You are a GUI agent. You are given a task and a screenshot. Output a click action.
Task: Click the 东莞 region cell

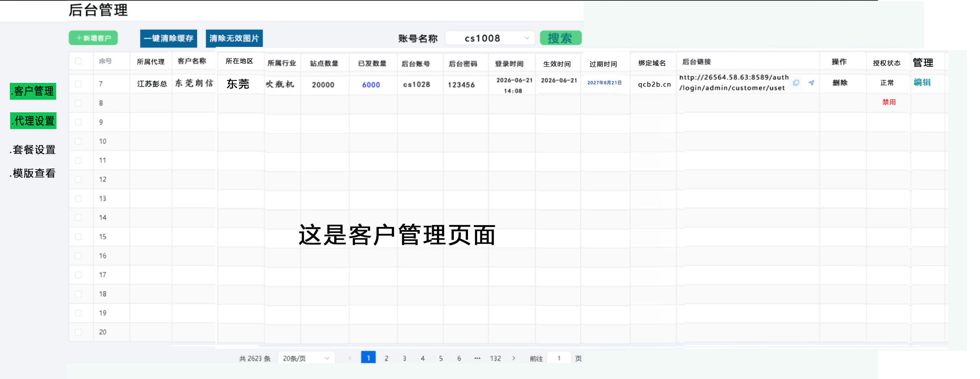(238, 83)
